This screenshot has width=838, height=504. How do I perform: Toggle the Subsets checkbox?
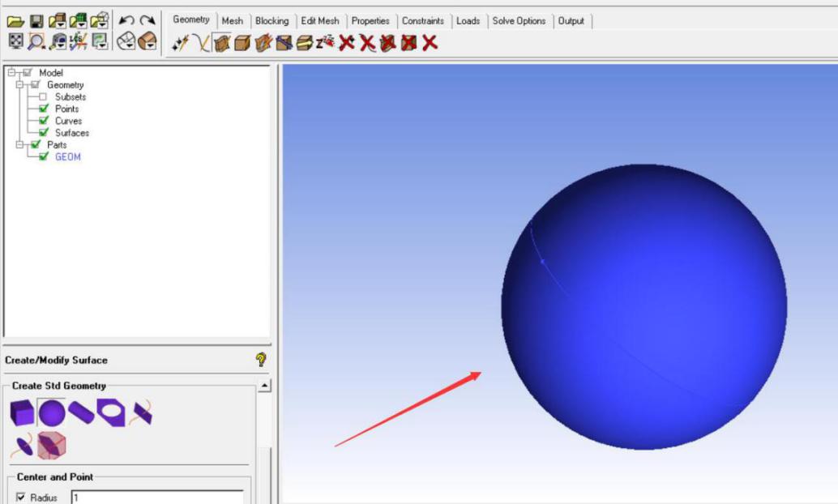43,96
